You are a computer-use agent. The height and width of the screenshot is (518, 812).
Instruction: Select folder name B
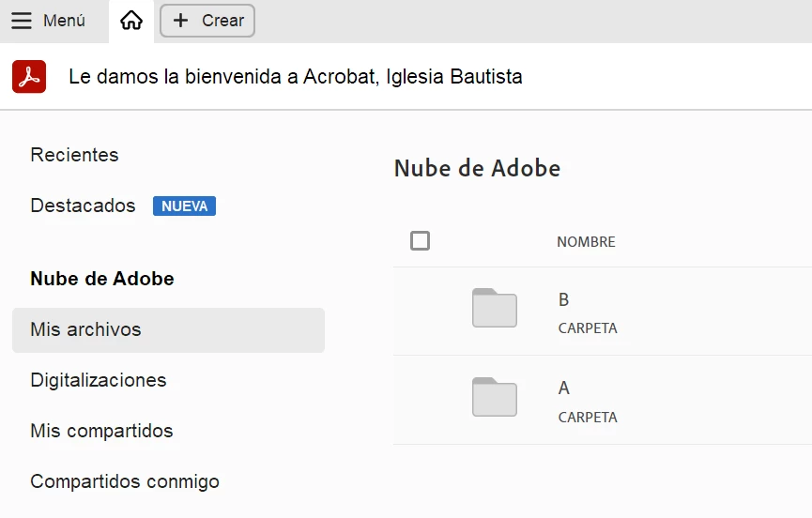[x=564, y=299]
